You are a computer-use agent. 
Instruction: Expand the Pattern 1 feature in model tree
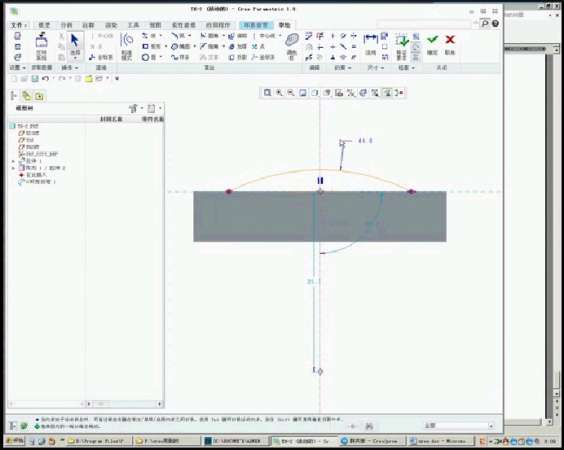pyautogui.click(x=13, y=168)
